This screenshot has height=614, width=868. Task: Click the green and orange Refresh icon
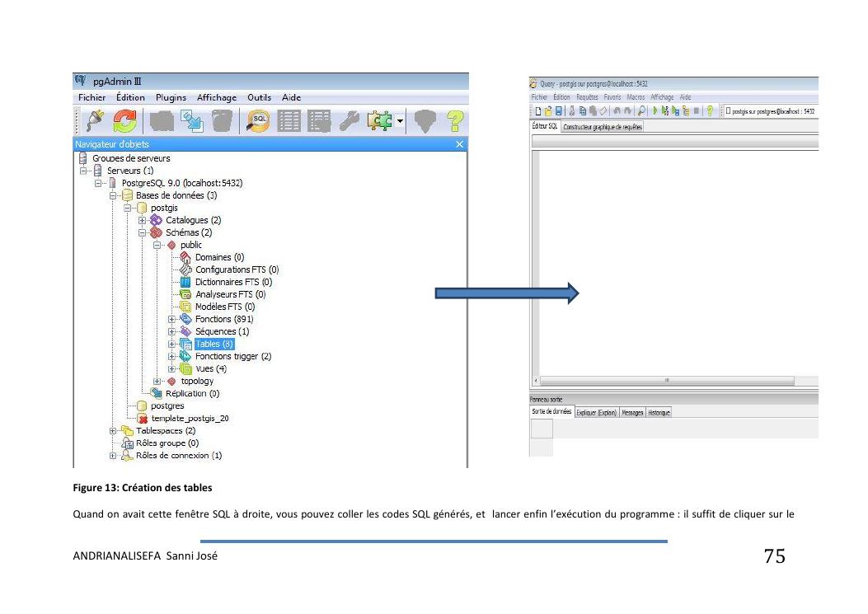pos(124,121)
